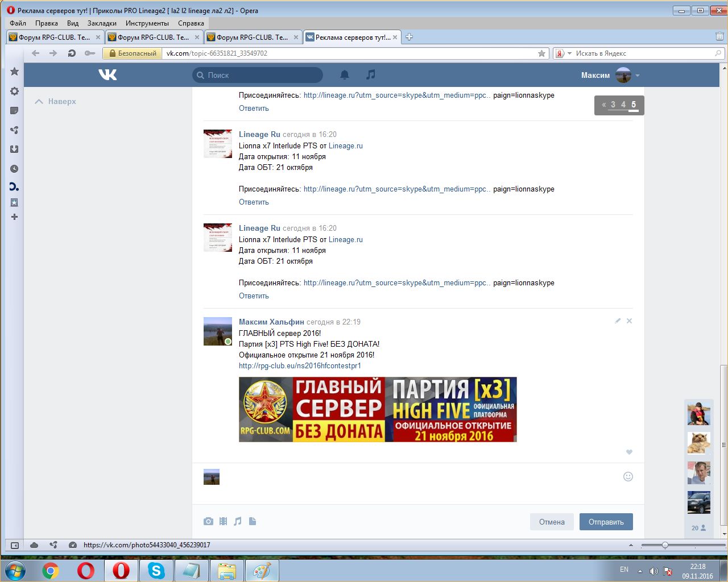
Task: Attach a document to the comment
Action: (x=253, y=521)
